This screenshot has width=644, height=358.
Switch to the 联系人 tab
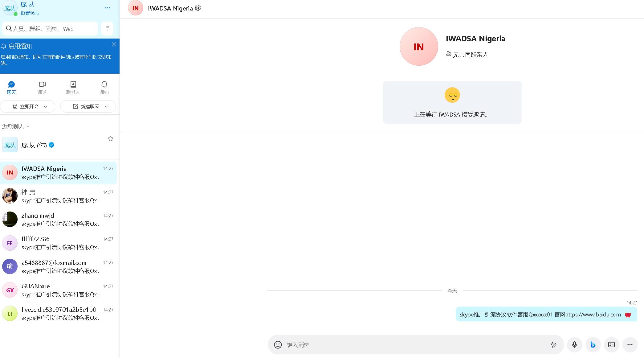tap(73, 88)
